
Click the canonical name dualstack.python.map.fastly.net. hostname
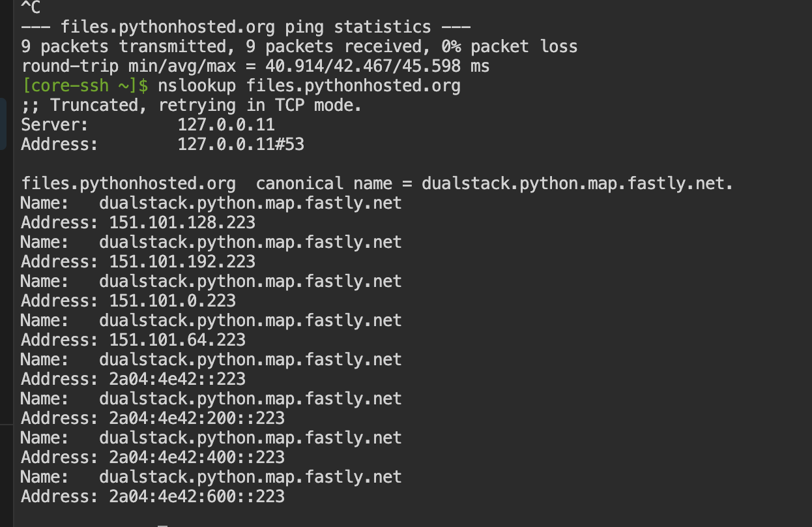tap(577, 184)
